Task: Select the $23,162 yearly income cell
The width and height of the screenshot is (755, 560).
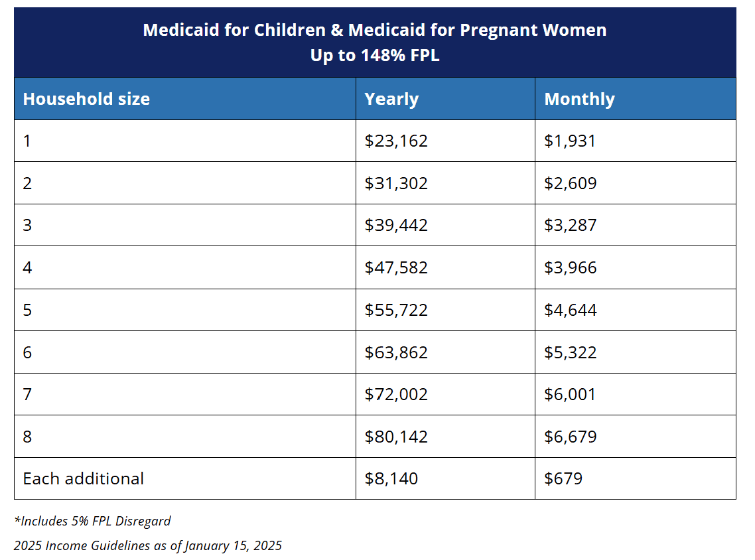Action: point(396,141)
